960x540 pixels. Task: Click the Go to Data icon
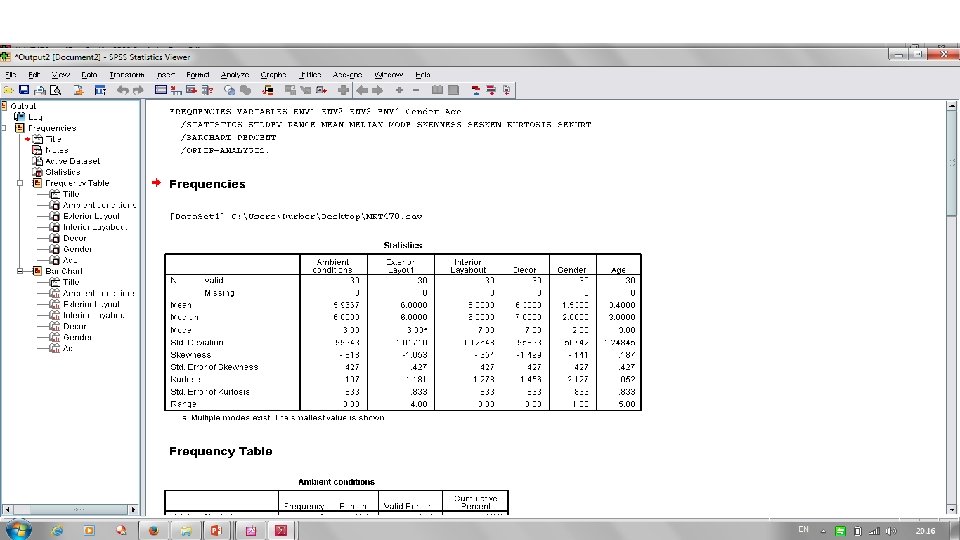(x=161, y=90)
